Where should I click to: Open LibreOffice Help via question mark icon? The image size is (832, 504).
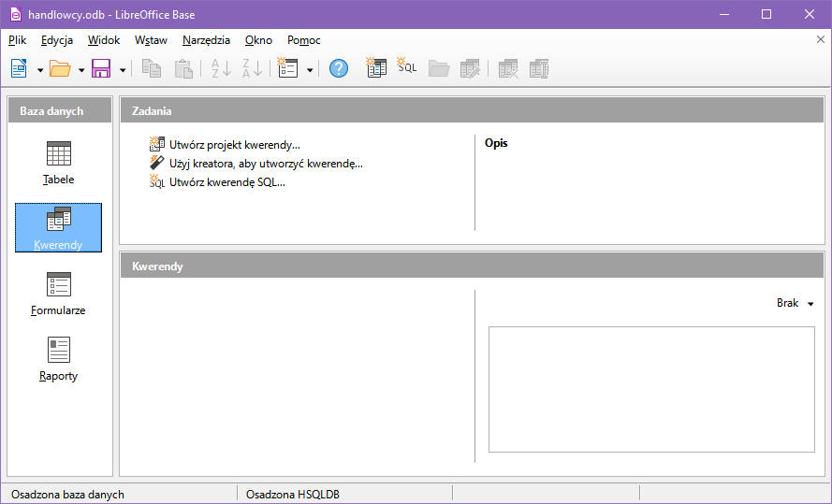point(339,68)
